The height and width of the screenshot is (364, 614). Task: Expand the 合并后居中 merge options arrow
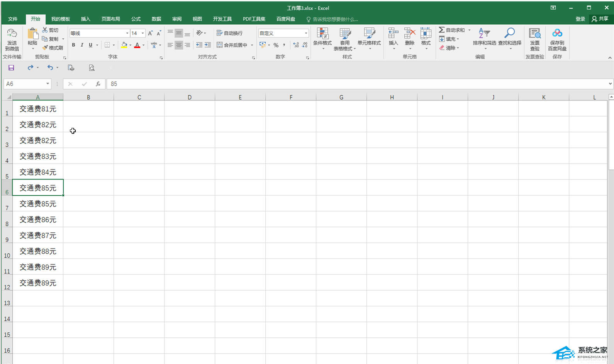tap(252, 45)
